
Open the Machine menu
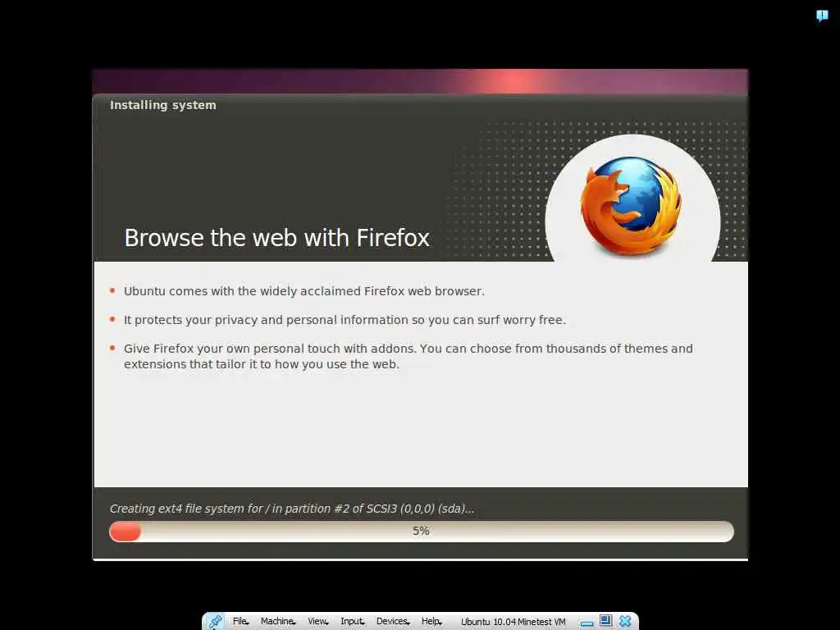point(279,621)
